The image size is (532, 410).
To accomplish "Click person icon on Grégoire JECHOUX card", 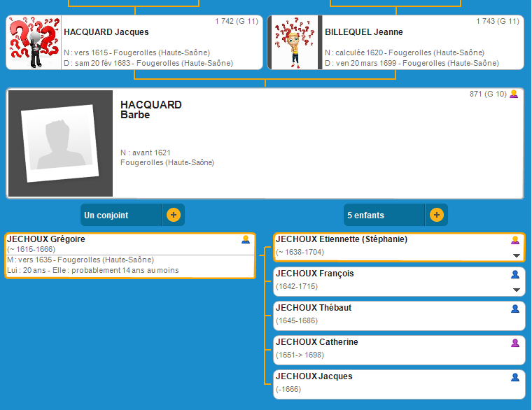I will pos(246,240).
